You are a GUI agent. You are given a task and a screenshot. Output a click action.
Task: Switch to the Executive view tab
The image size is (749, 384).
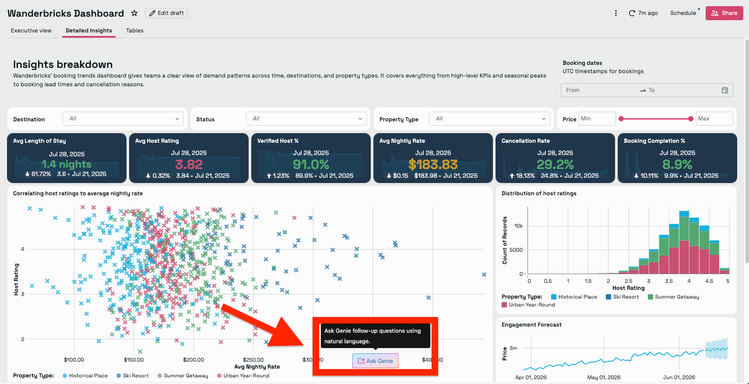(x=31, y=31)
